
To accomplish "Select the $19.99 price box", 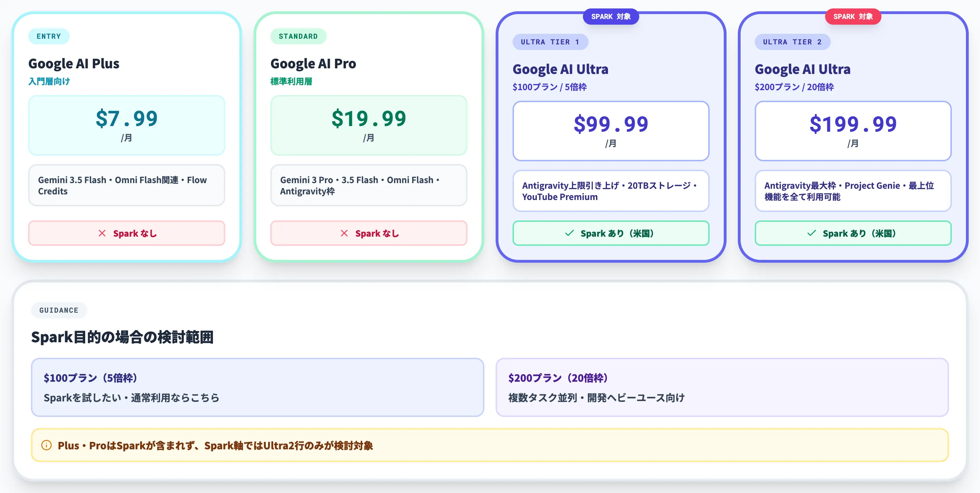I will coord(369,125).
